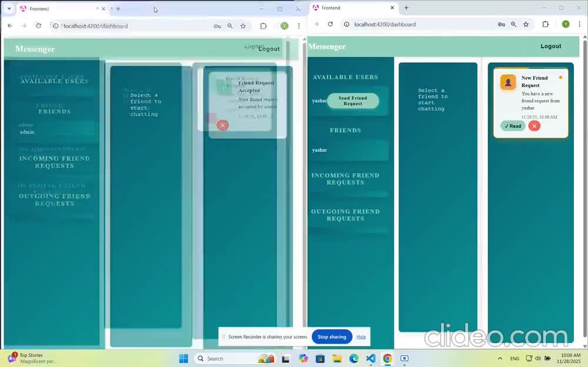This screenshot has height=367, width=588.
Task: Stop sharing the screen
Action: (332, 336)
